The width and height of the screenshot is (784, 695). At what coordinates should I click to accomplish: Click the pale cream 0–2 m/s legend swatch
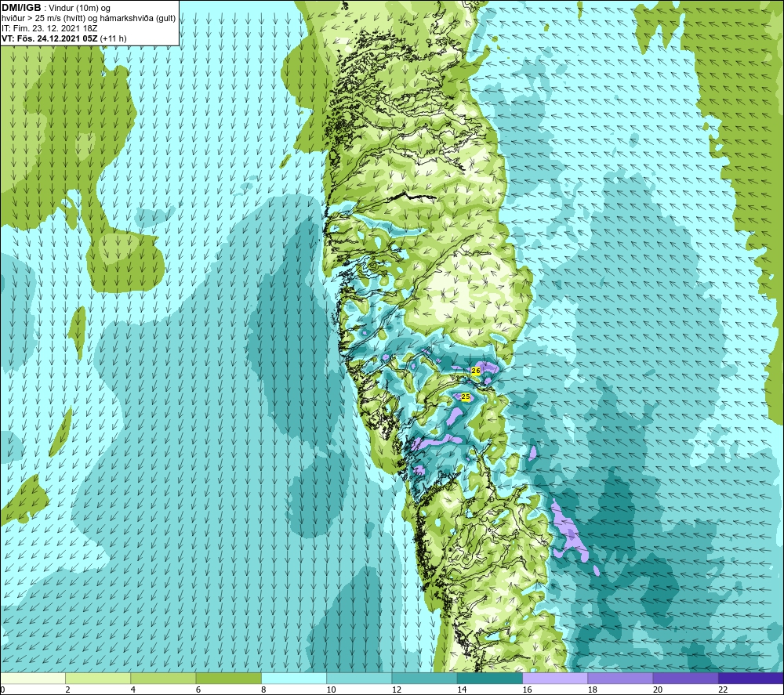[x=33, y=679]
